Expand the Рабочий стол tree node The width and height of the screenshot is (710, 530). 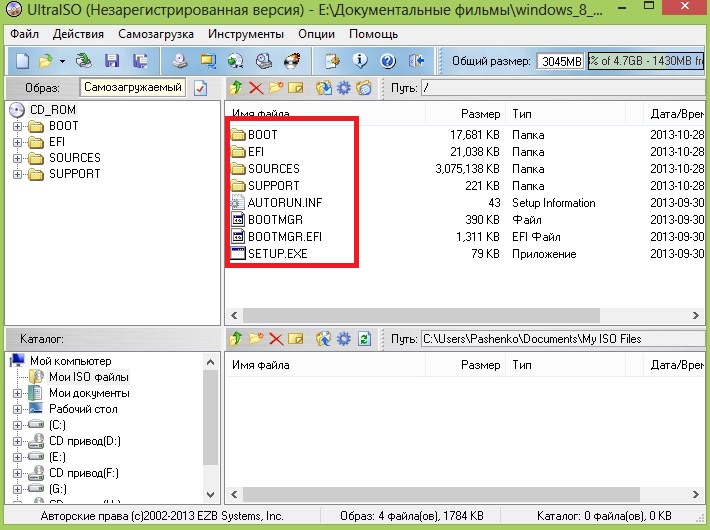click(18, 409)
